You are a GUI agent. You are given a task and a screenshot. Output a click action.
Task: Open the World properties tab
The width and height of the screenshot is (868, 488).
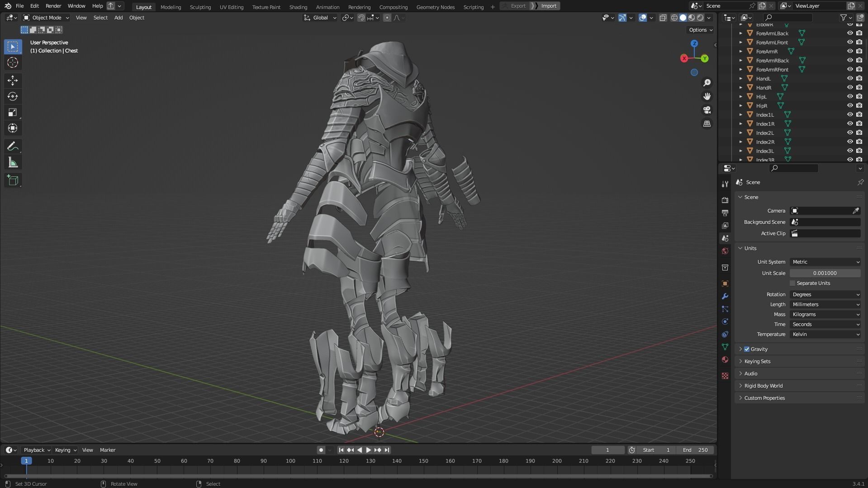(x=725, y=251)
